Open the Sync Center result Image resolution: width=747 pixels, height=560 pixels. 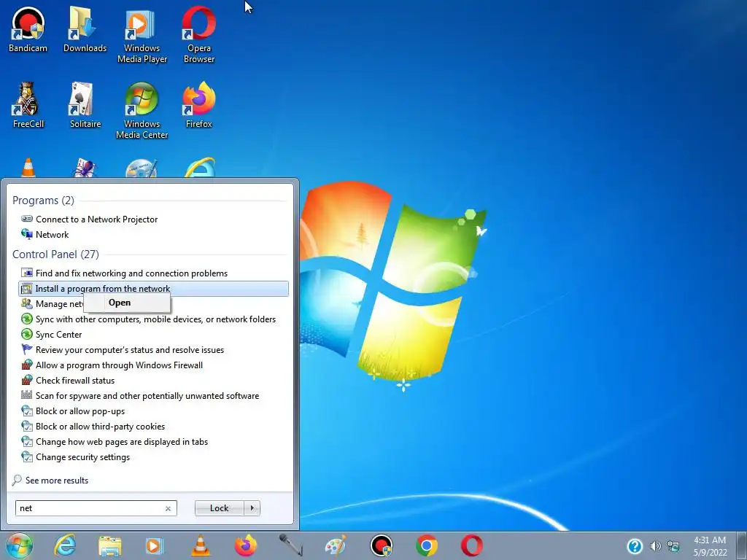tap(153, 335)
